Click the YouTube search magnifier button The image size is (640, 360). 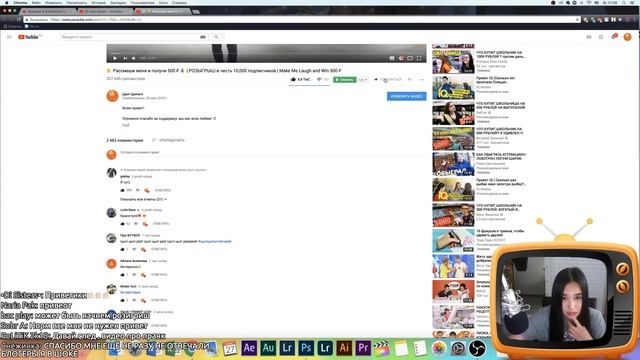pyautogui.click(x=216, y=37)
